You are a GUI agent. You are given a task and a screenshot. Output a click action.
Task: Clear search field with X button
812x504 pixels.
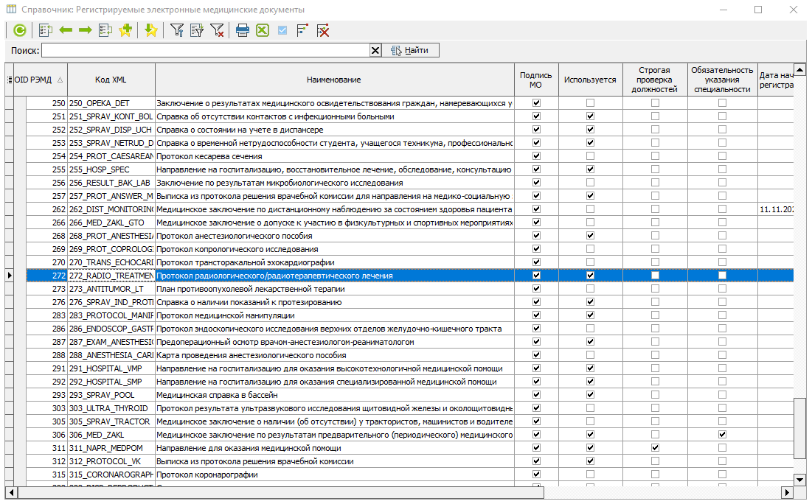tap(375, 50)
